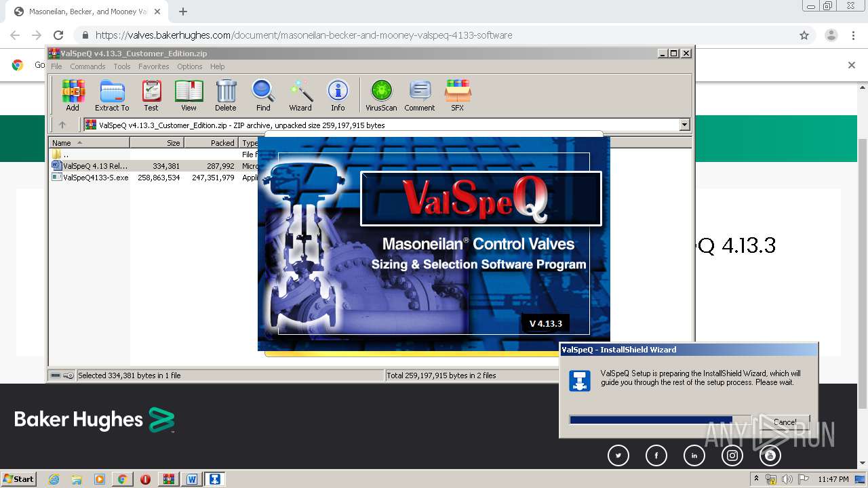This screenshot has width=868, height=488.
Task: Open WinRAR Favorites menu
Action: pyautogui.click(x=154, y=66)
